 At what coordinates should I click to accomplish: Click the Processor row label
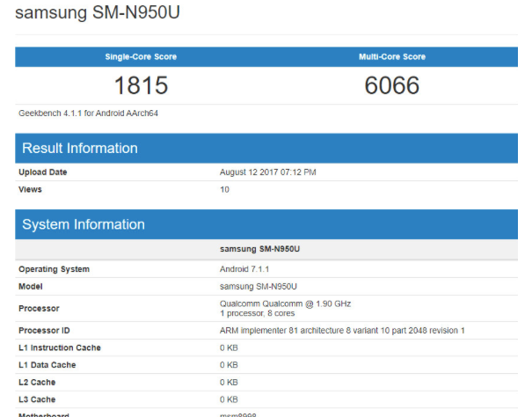39,308
